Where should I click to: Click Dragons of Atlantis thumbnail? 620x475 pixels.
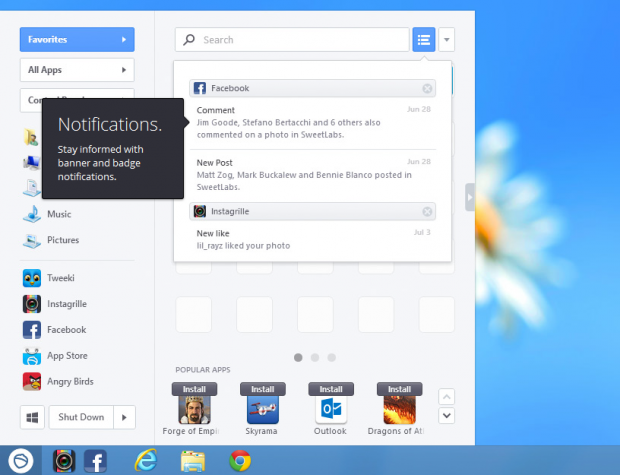(x=399, y=410)
